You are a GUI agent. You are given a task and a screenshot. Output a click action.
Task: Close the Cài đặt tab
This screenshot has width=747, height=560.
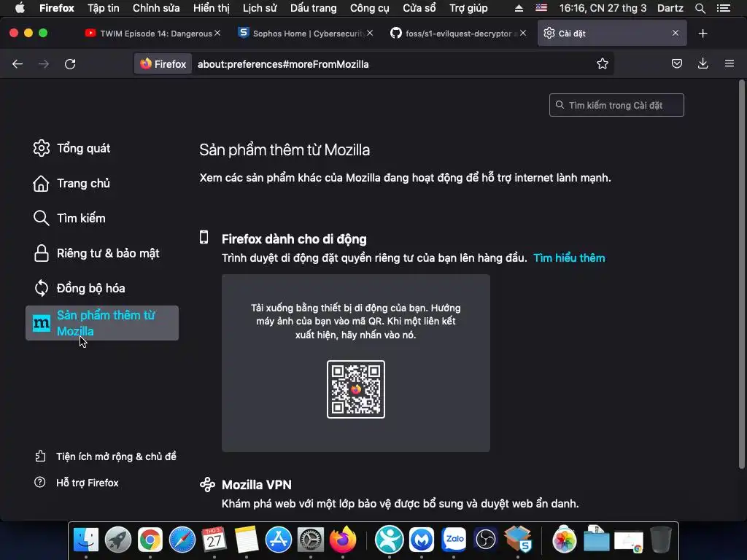click(x=675, y=33)
